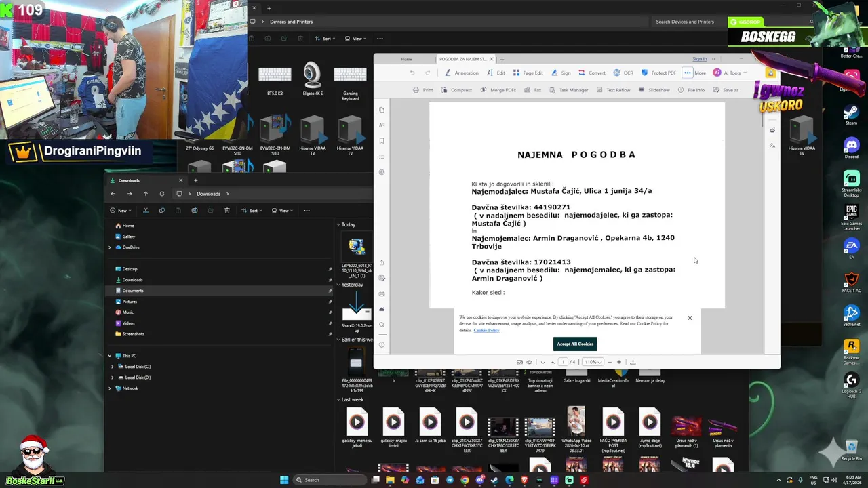
Task: Show File Info
Action: click(691, 90)
